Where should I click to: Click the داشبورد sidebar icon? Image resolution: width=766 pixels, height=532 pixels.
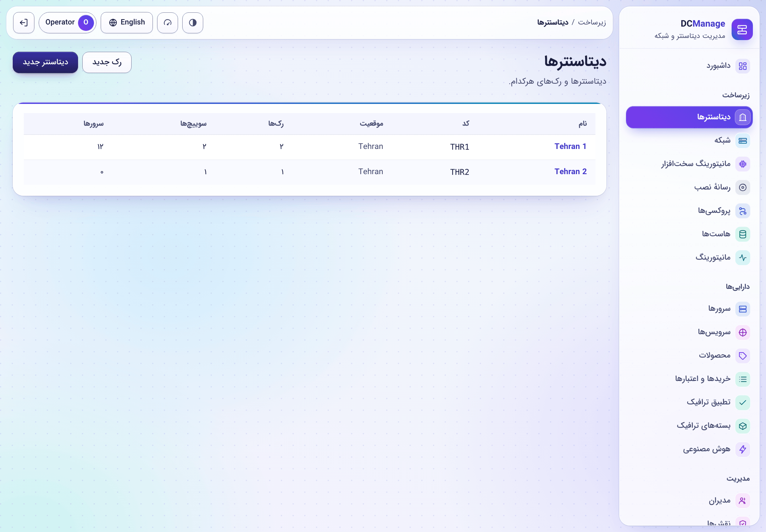pos(743,66)
